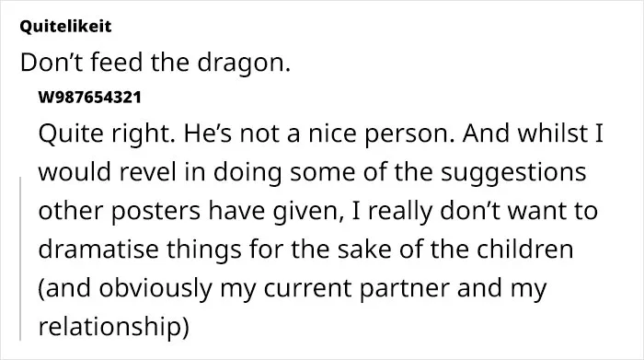Open the W987654321 user profile

coord(89,98)
